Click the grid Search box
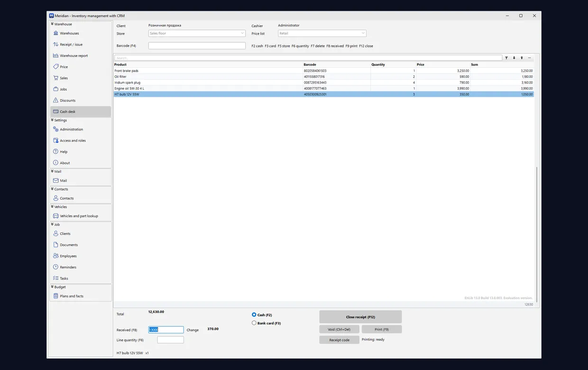The height and width of the screenshot is (370, 588). 308,58
